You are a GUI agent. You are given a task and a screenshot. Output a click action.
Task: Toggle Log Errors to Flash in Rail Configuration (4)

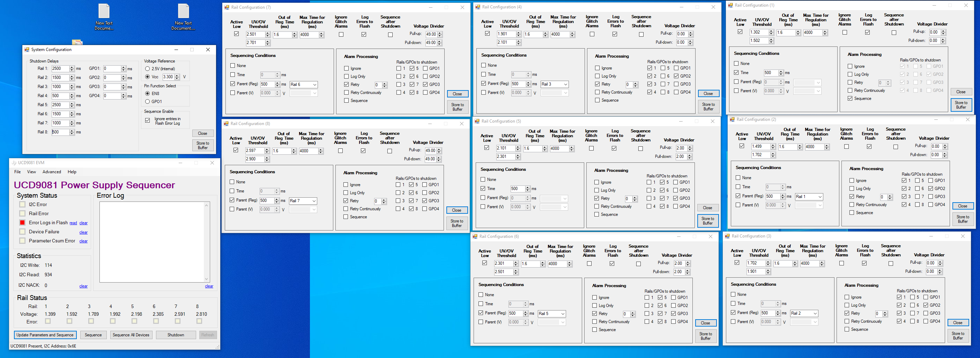tap(614, 34)
